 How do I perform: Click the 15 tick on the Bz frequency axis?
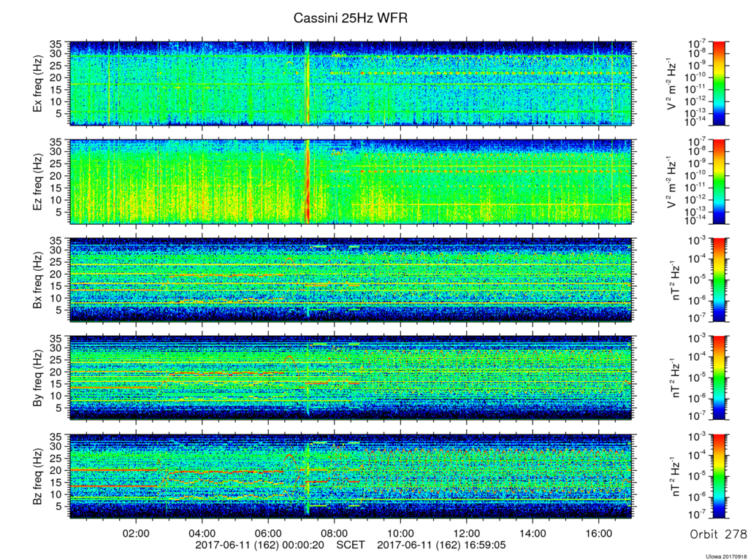click(x=56, y=483)
